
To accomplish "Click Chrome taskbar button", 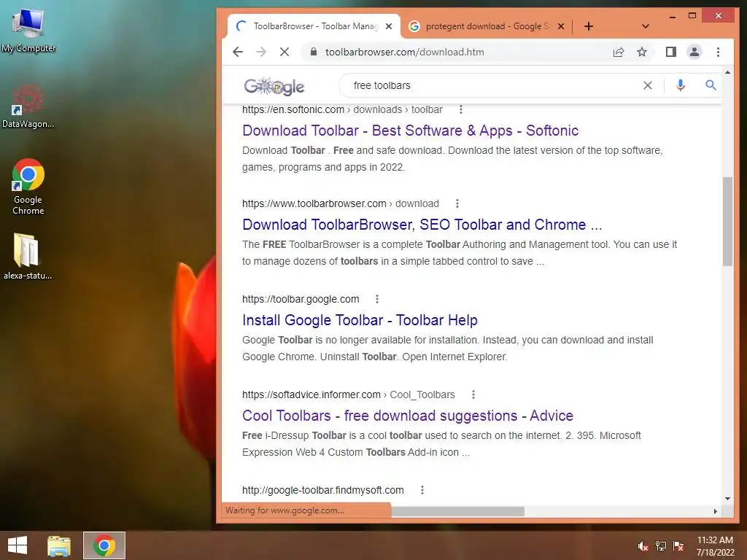I will pyautogui.click(x=104, y=545).
